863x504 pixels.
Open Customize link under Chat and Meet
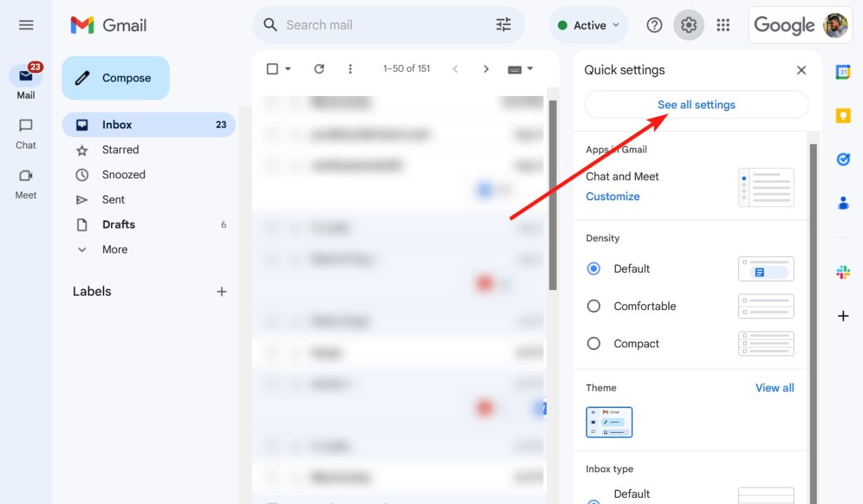tap(612, 196)
